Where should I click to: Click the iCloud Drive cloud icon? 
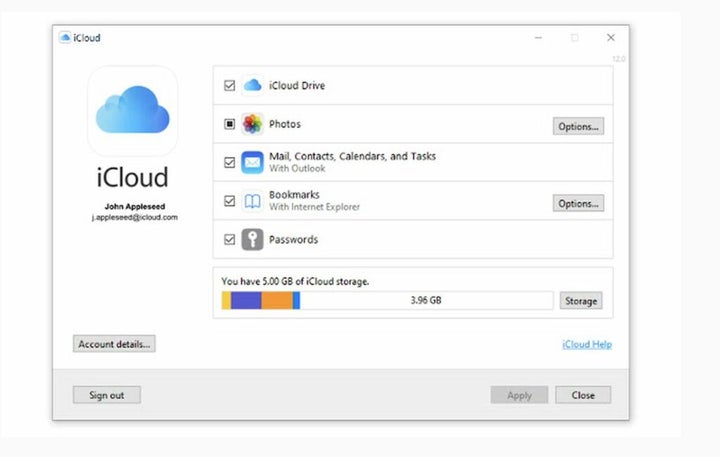pyautogui.click(x=252, y=86)
